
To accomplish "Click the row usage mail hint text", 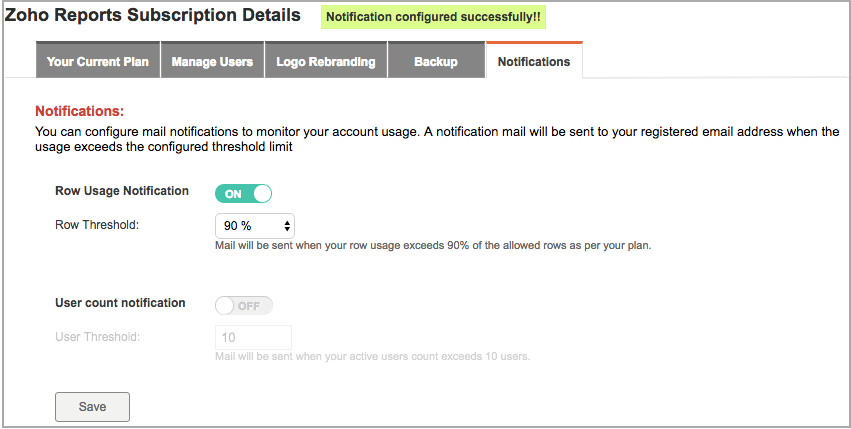I will pyautogui.click(x=433, y=246).
